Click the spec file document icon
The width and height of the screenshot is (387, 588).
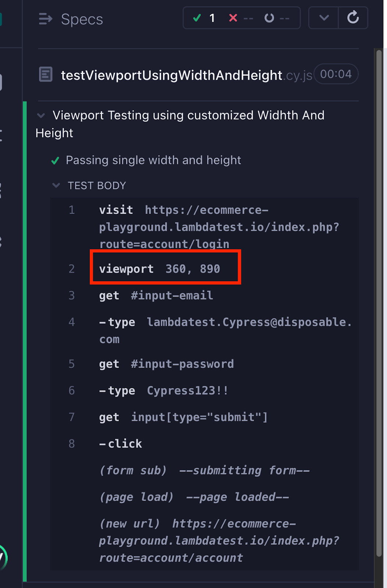point(46,75)
